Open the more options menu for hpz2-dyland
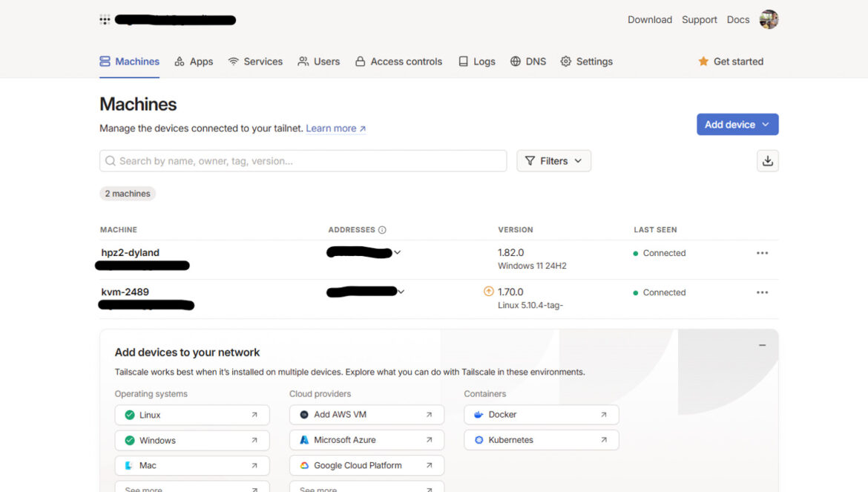 tap(762, 253)
